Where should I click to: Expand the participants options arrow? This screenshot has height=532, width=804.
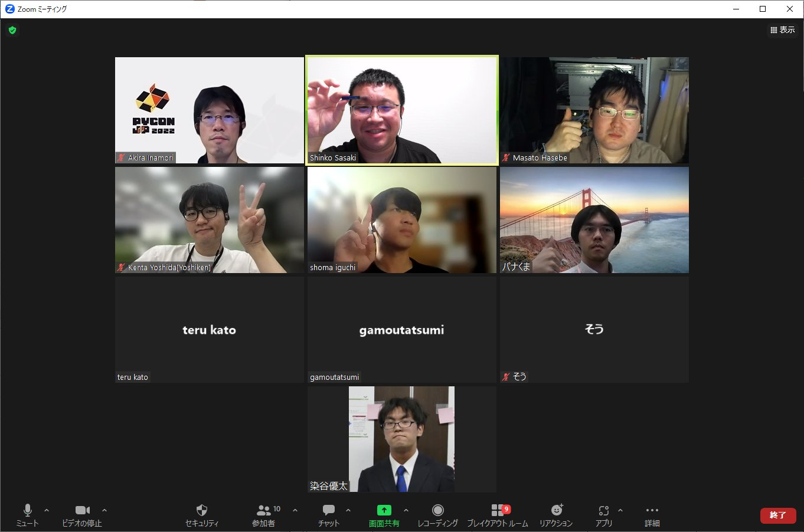[295, 510]
